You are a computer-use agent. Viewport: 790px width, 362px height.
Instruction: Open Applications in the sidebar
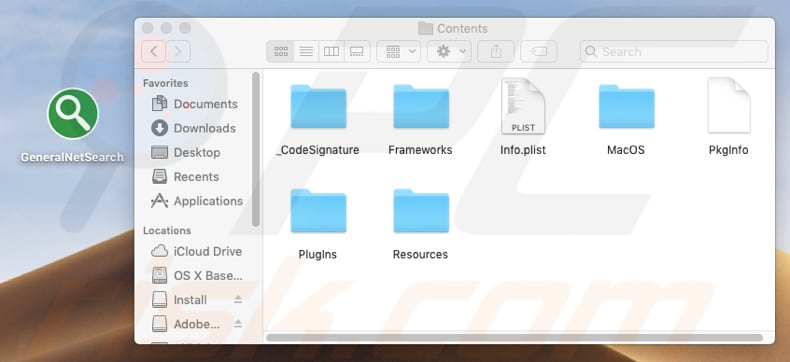[x=196, y=201]
